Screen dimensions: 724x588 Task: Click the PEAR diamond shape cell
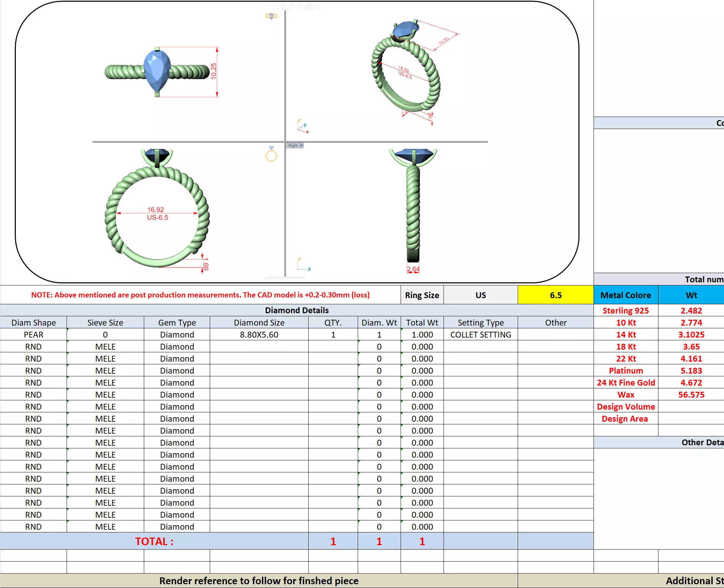(33, 334)
